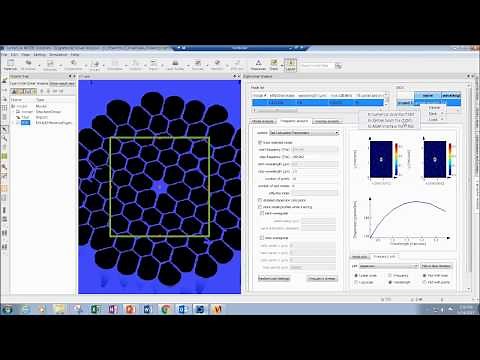Open the dropdown arrow beside Structures

point(39,65)
